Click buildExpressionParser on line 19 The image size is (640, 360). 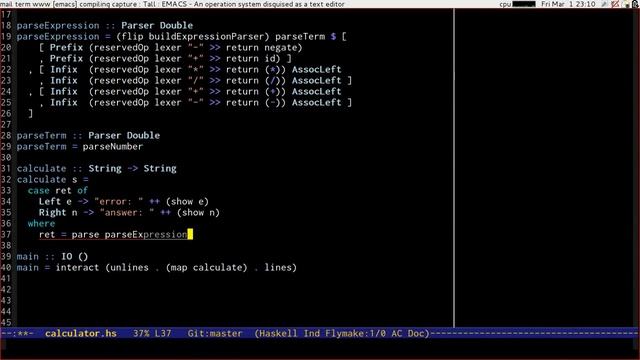[206, 36]
